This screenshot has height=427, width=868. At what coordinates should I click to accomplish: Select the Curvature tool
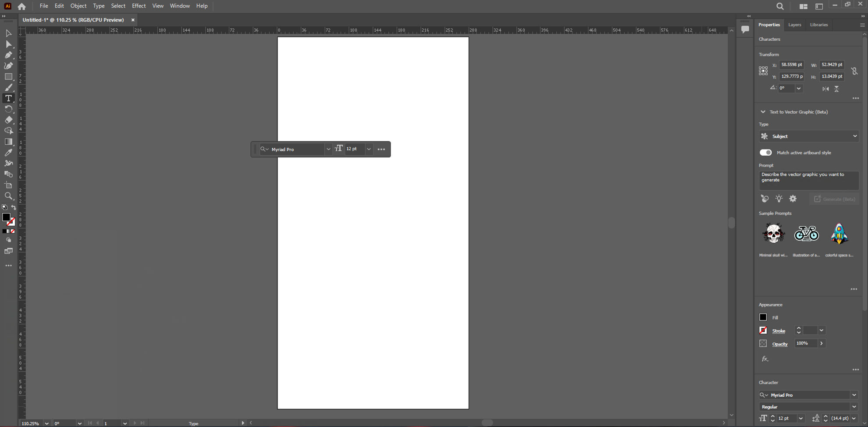(8, 66)
